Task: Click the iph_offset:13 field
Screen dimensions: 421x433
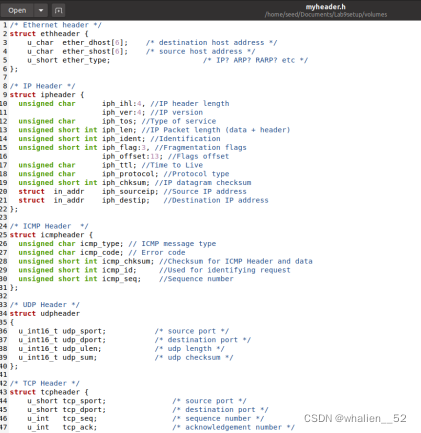Action: click(x=132, y=156)
